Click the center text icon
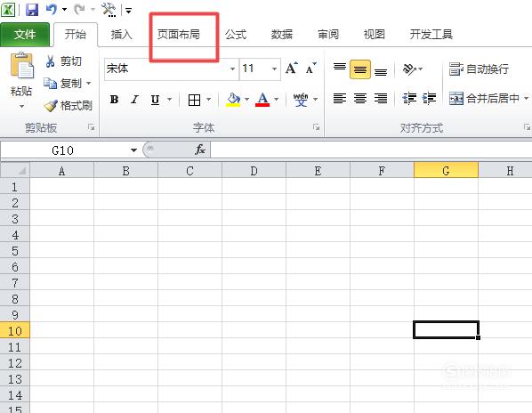This screenshot has width=532, height=413. click(x=360, y=99)
